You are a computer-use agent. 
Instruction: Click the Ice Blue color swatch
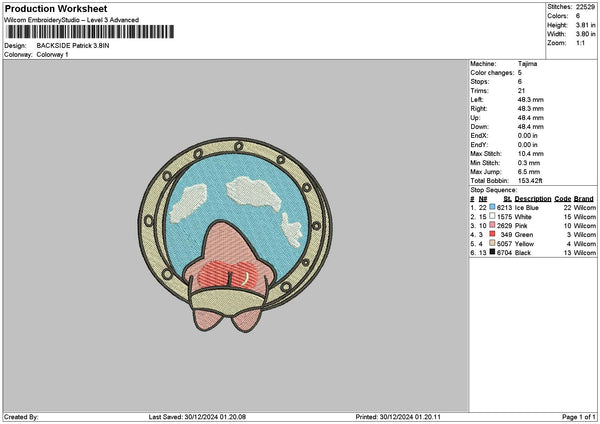[x=492, y=207]
